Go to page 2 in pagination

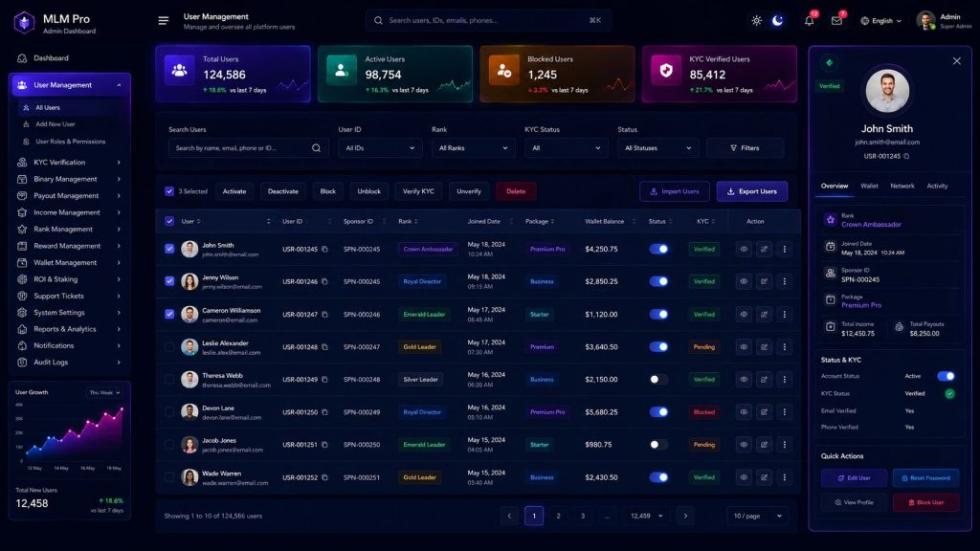coord(558,516)
